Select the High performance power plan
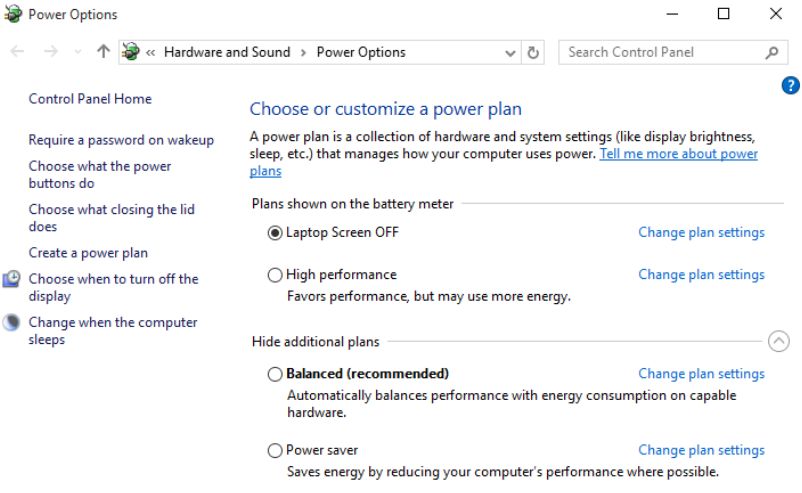 coord(275,275)
